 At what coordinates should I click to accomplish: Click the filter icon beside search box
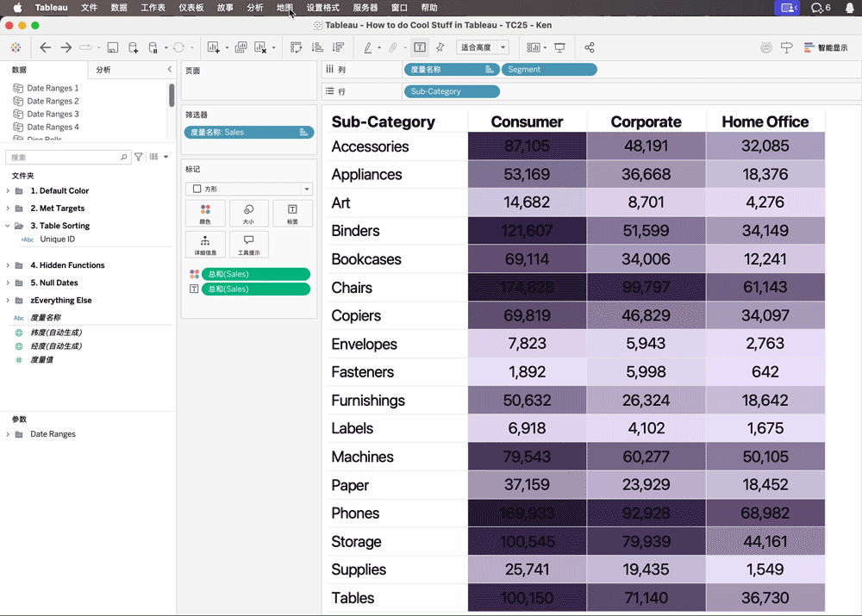[139, 158]
